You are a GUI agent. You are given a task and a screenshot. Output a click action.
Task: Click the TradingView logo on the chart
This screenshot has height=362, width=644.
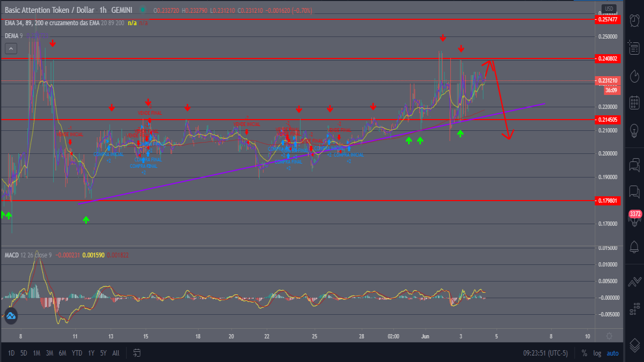point(10,316)
